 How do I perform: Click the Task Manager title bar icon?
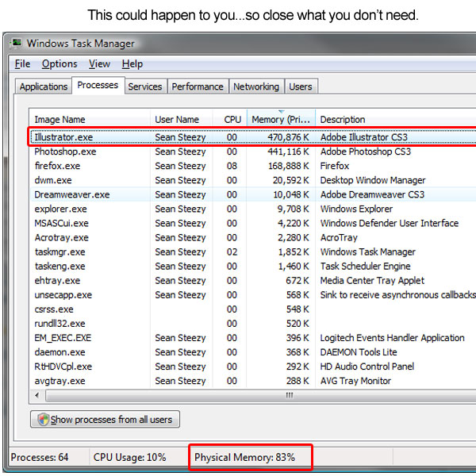(16, 43)
